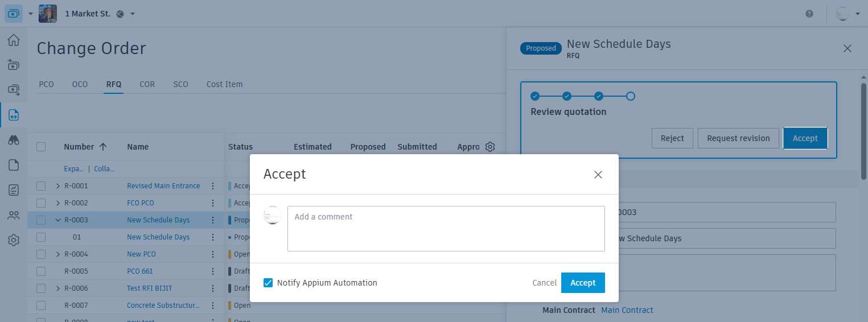Screen dimensions: 868x322
Task: Switch to the PCO tab
Action: [x=47, y=84]
